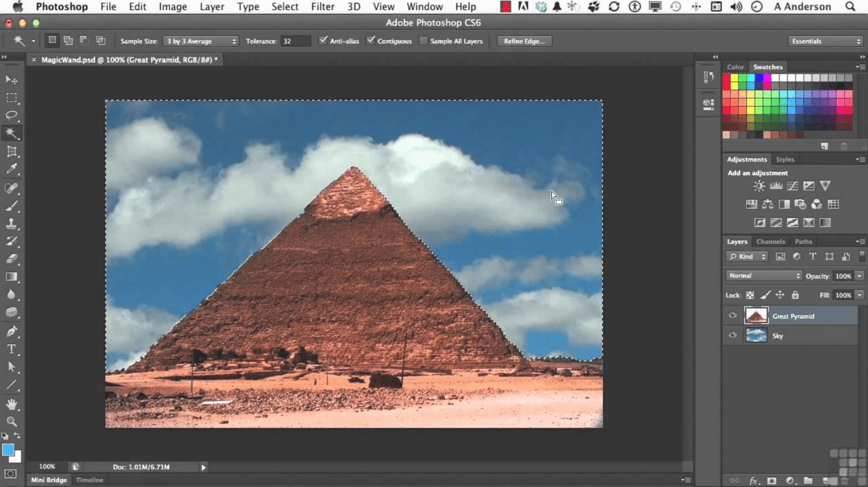
Task: Open the Layers panel options menu
Action: coord(860,241)
